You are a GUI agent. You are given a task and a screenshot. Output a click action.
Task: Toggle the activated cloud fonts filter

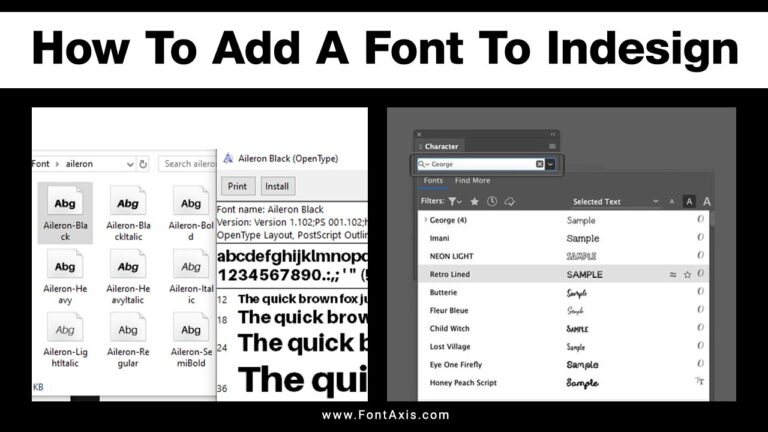pos(509,201)
